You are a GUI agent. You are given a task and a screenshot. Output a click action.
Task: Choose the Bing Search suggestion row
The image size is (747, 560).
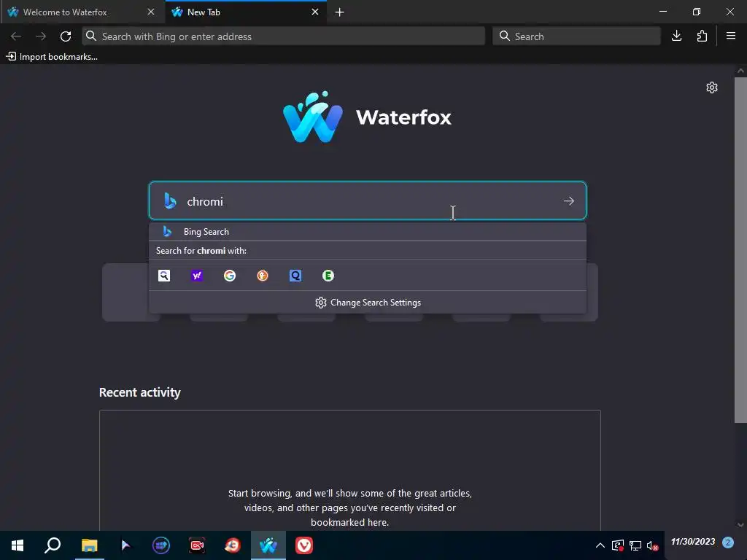pyautogui.click(x=368, y=232)
